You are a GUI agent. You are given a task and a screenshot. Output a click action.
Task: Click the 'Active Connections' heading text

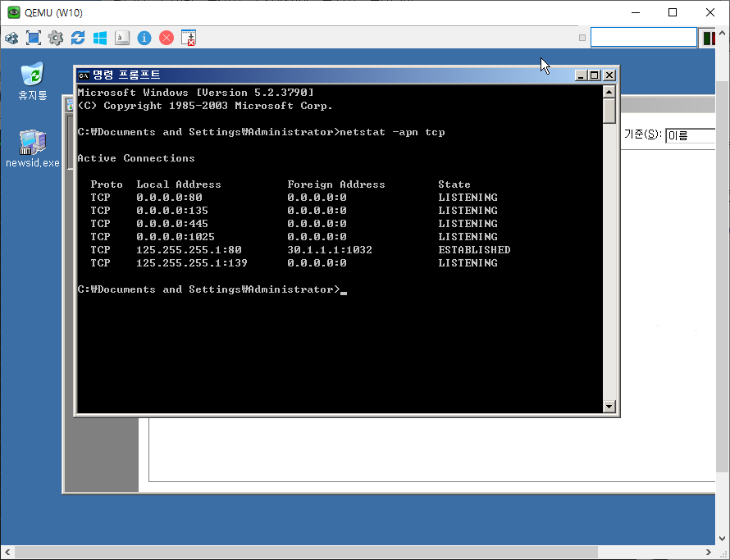click(x=136, y=158)
